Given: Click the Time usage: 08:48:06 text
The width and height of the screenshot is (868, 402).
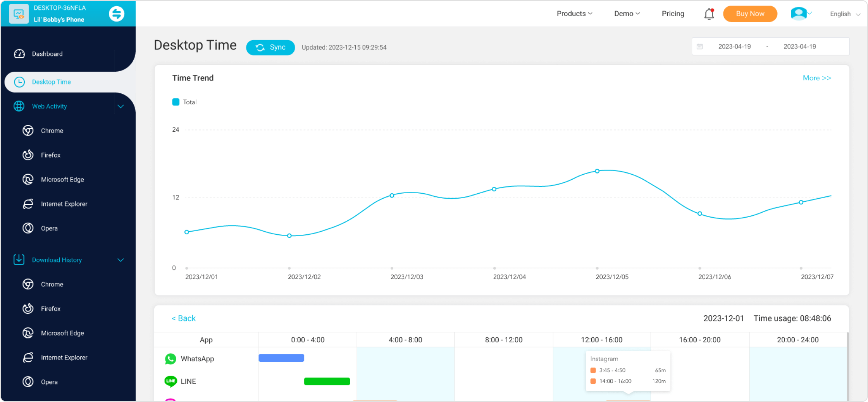Looking at the screenshot, I should coord(792,318).
